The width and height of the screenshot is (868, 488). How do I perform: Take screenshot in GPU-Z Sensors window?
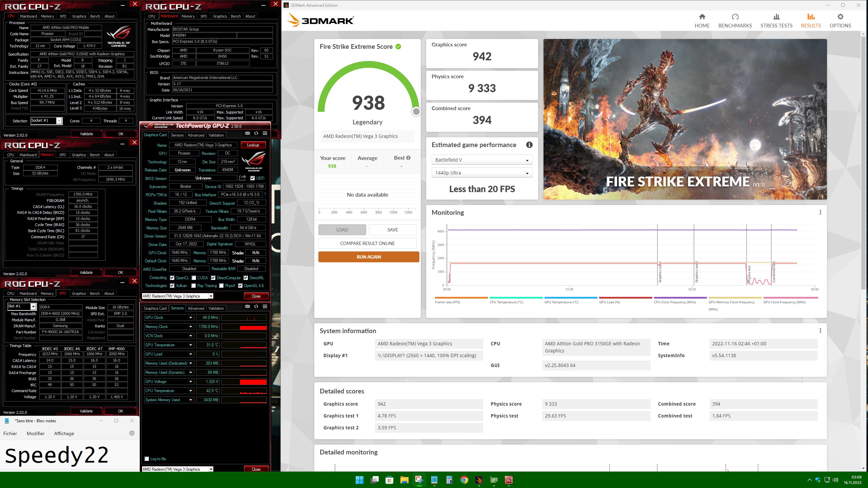pos(248,307)
